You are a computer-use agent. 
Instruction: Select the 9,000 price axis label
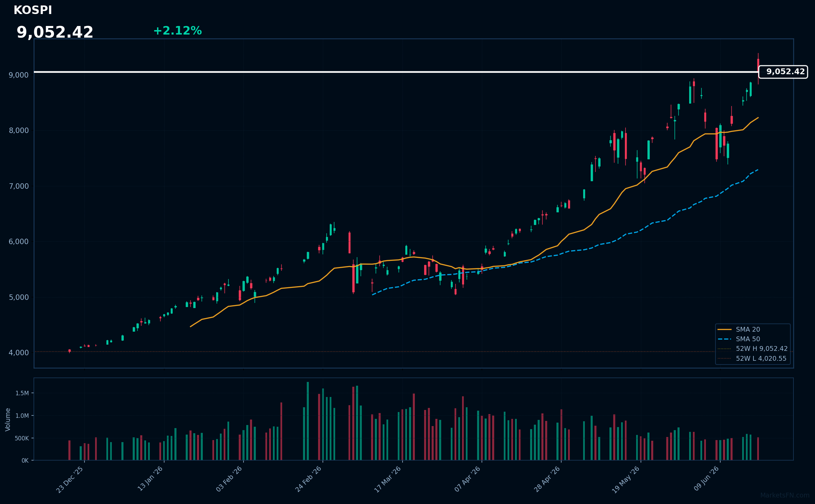point(19,75)
